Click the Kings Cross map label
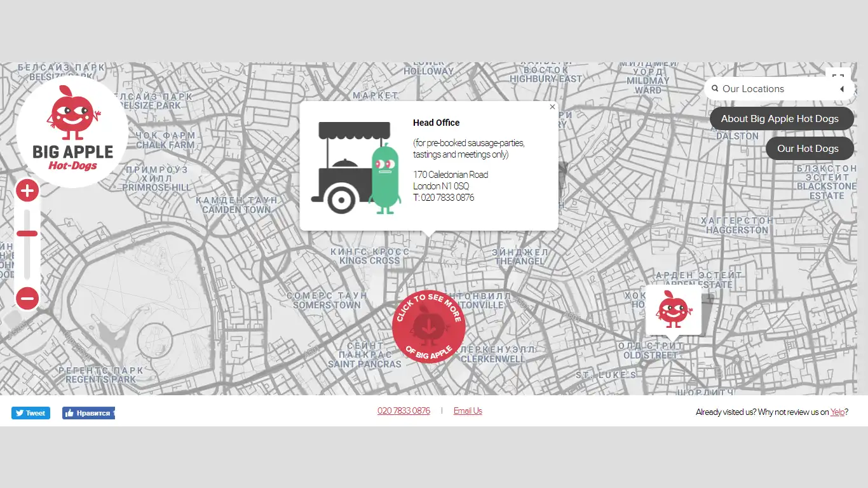 (369, 256)
